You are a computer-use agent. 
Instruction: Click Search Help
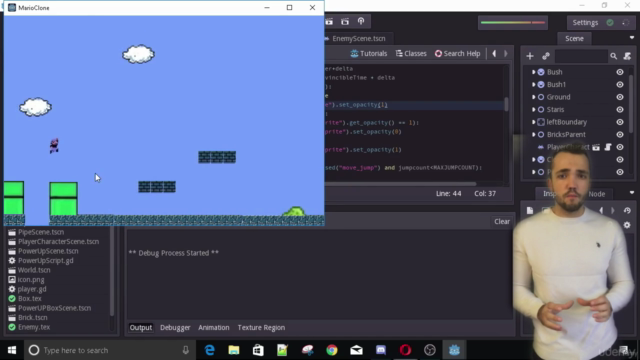(x=458, y=53)
